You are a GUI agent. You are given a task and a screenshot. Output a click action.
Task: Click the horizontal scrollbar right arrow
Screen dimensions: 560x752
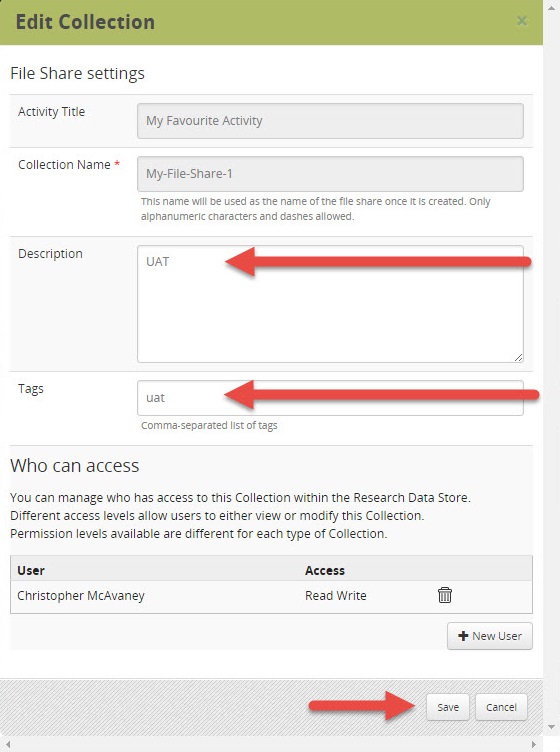click(x=534, y=744)
